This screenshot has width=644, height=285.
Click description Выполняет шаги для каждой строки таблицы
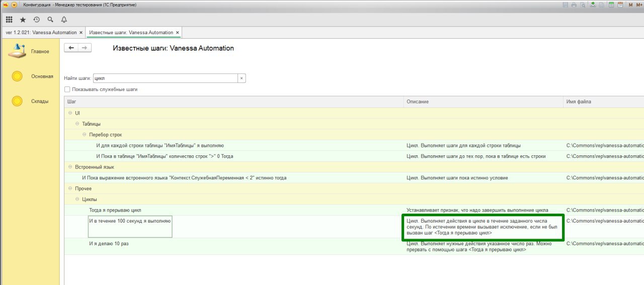click(x=463, y=145)
